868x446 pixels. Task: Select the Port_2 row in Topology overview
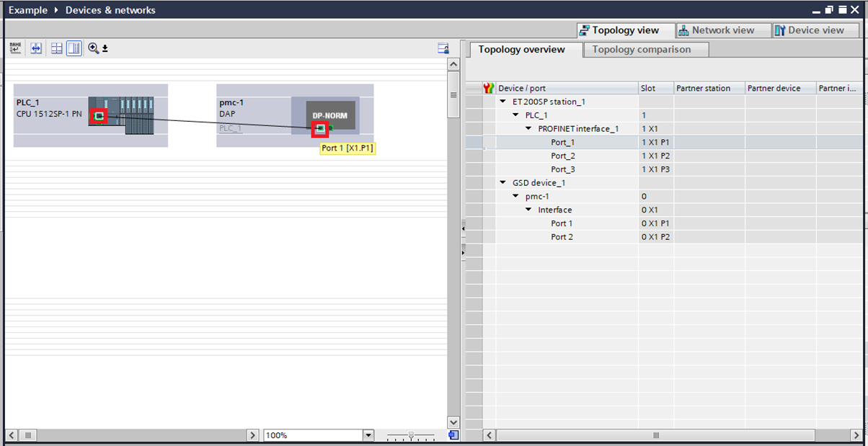562,155
